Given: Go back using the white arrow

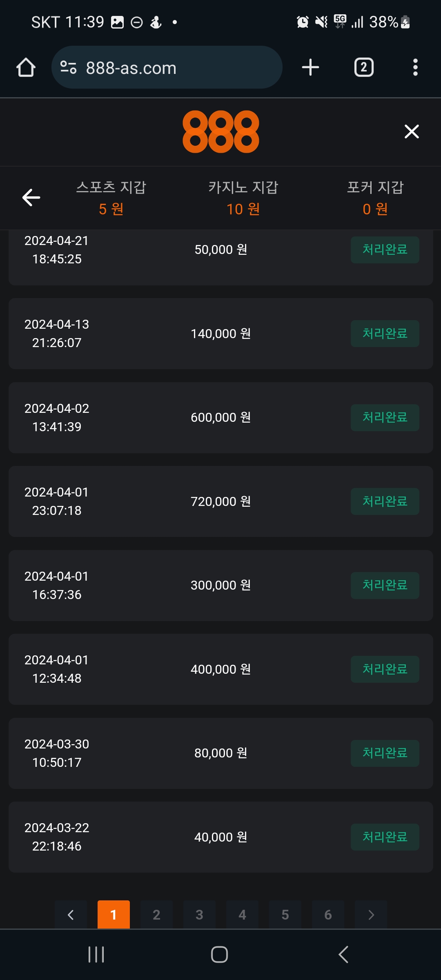Looking at the screenshot, I should click(31, 198).
